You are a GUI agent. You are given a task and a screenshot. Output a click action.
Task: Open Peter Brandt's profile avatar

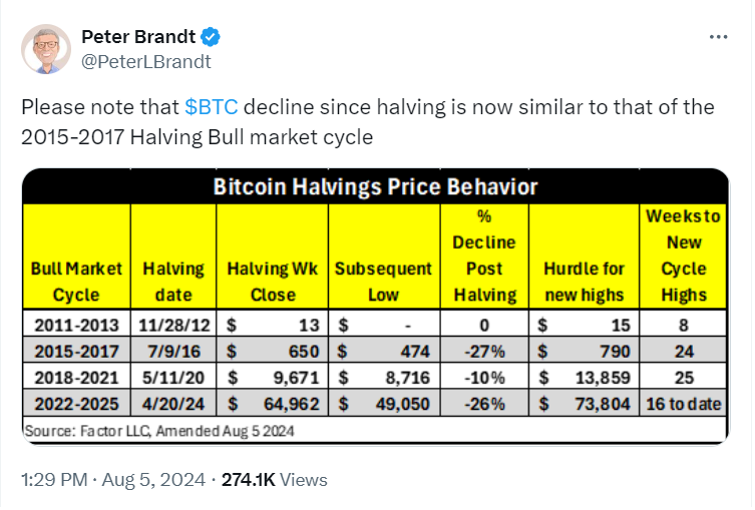click(x=46, y=49)
